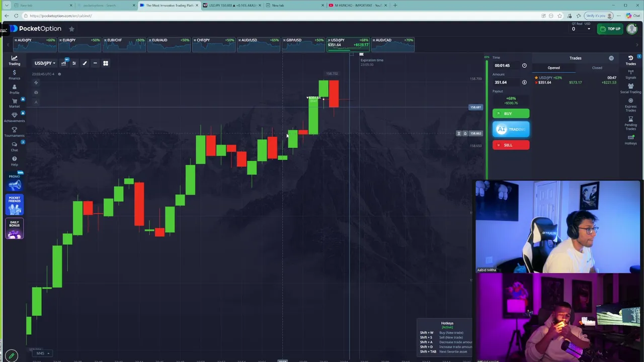The image size is (644, 362).
Task: Open the Signals panel
Action: pyautogui.click(x=630, y=75)
